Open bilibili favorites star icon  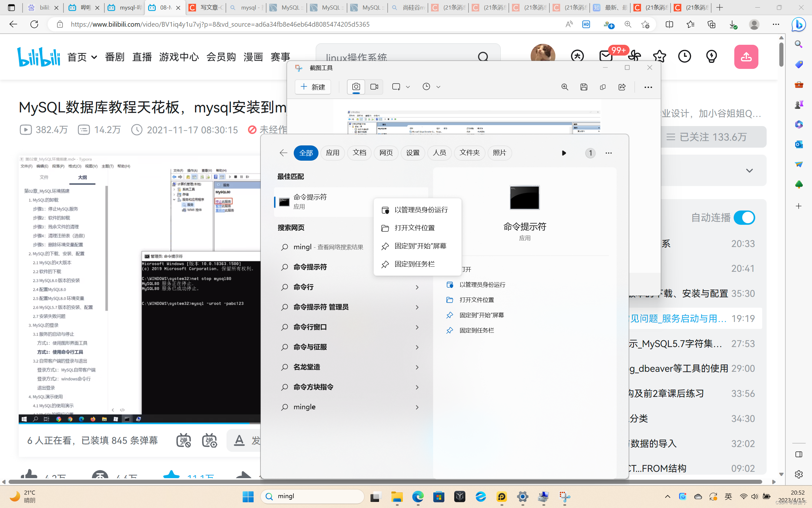pos(659,57)
